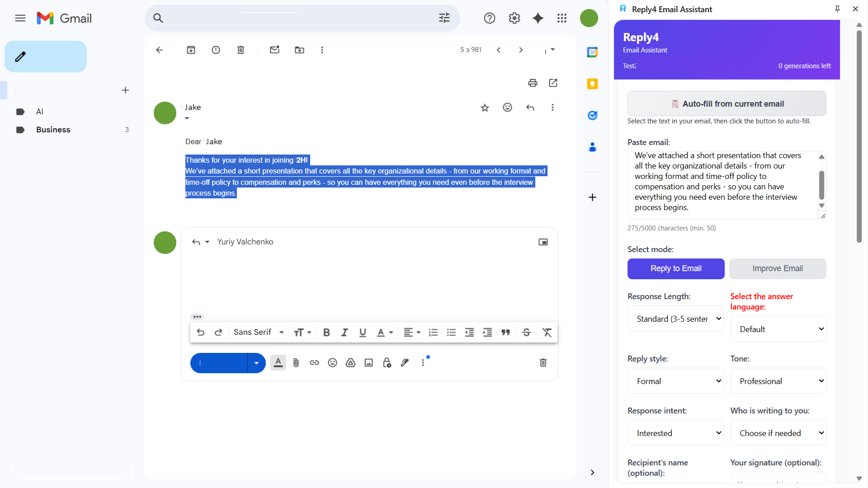Open Google Keep side panel icon
This screenshot has width=868, height=488.
point(593,84)
